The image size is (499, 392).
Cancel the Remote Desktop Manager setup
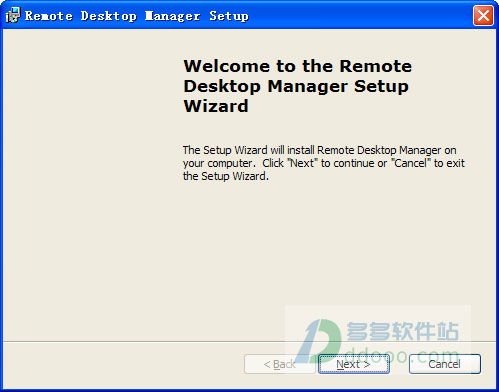point(445,364)
